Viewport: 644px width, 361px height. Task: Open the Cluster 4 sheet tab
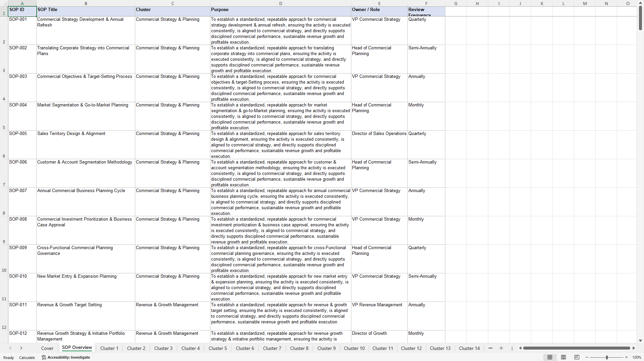(191, 348)
